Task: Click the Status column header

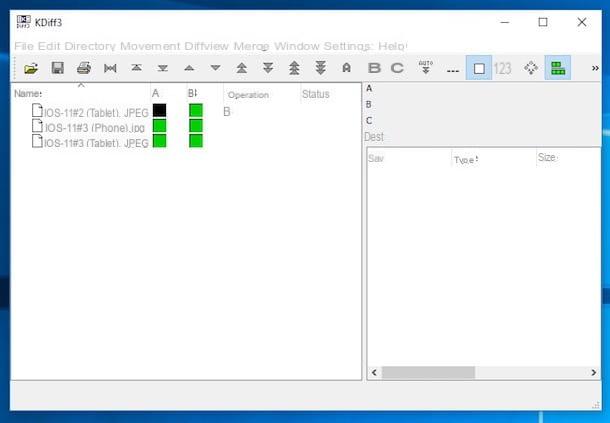Action: pyautogui.click(x=330, y=94)
